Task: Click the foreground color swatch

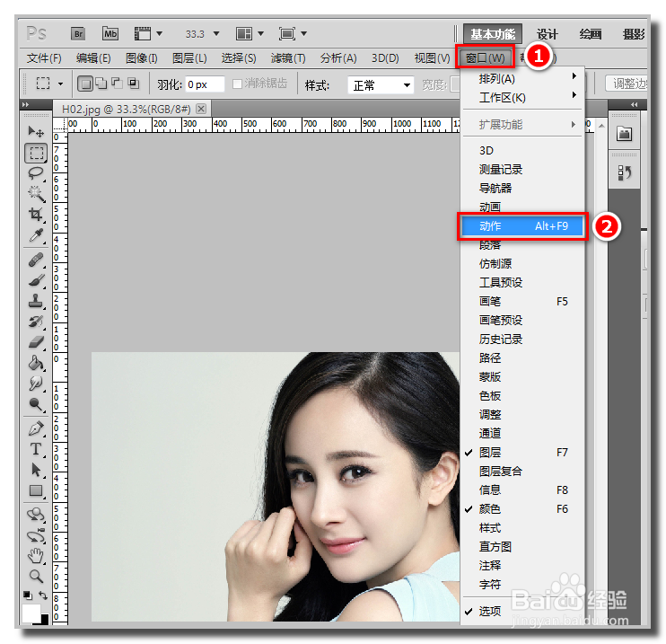Action: [x=31, y=613]
